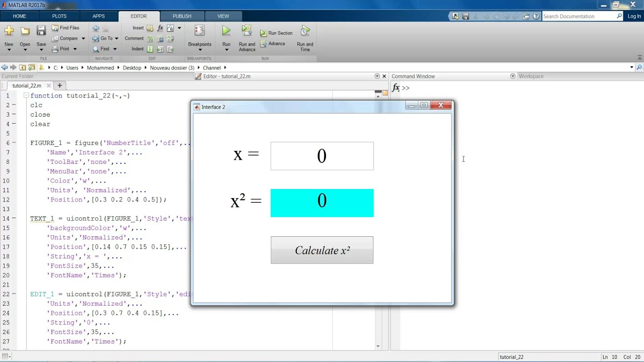Click the Help question mark icon
The height and width of the screenshot is (362, 644).
click(x=536, y=16)
